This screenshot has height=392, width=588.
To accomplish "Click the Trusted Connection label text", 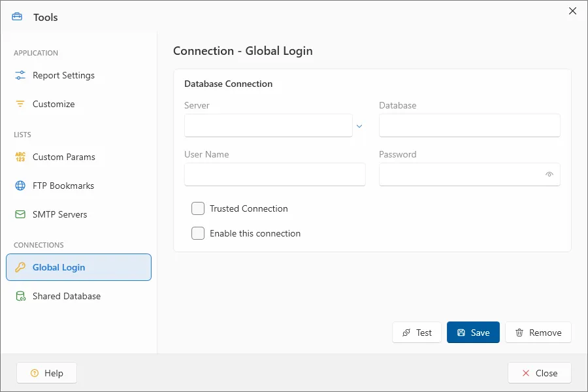I will point(249,208).
